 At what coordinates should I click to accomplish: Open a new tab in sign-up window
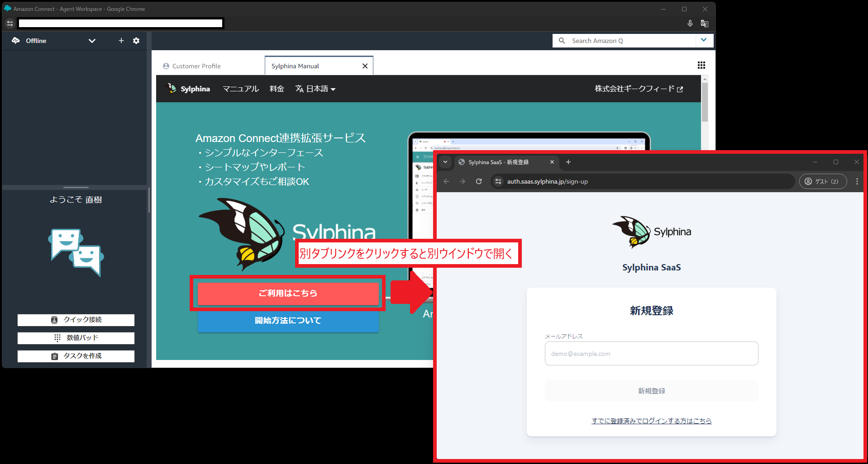[568, 162]
